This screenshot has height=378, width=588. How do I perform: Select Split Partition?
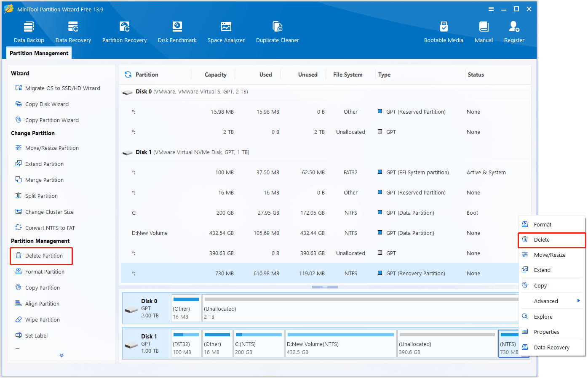click(37, 196)
